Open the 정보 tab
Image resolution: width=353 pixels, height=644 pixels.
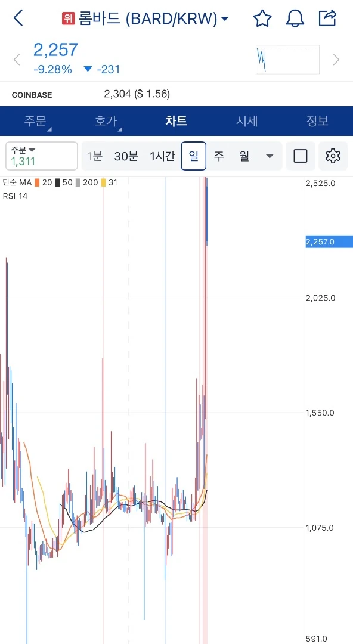coord(318,121)
